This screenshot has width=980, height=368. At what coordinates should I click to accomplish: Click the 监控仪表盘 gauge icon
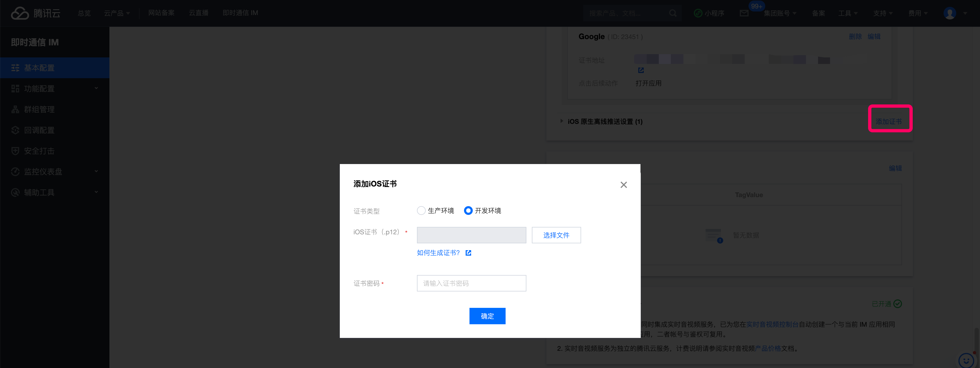click(x=15, y=172)
